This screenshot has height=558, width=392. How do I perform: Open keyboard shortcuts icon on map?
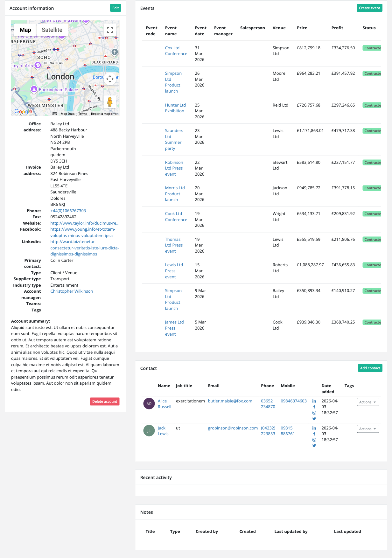[55, 114]
